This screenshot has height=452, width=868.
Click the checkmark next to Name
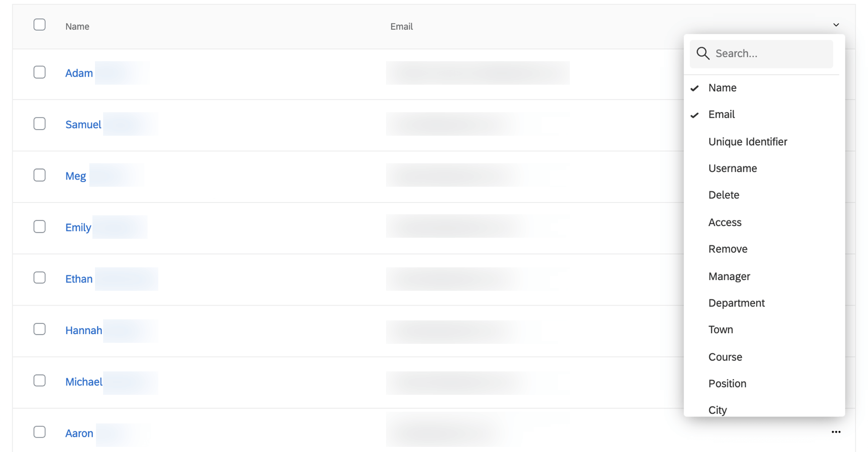694,88
